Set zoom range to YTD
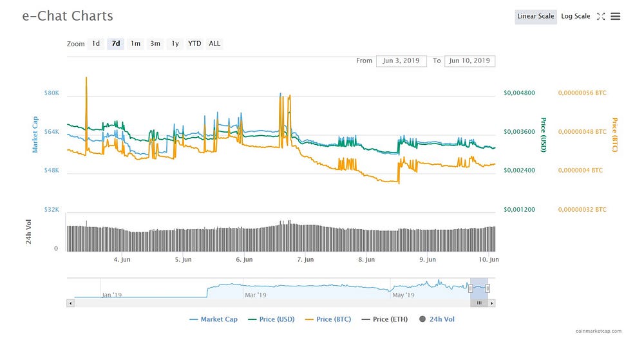 [x=194, y=44]
